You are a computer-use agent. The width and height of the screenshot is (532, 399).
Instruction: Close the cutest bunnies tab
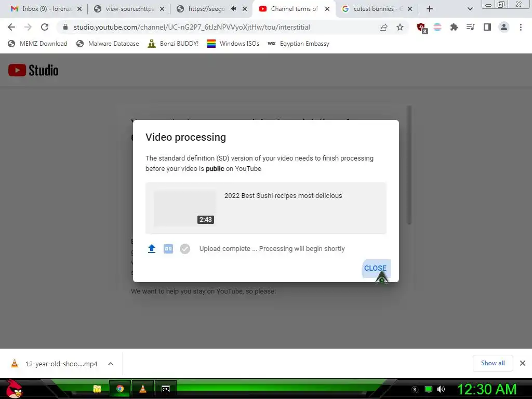[x=410, y=9]
